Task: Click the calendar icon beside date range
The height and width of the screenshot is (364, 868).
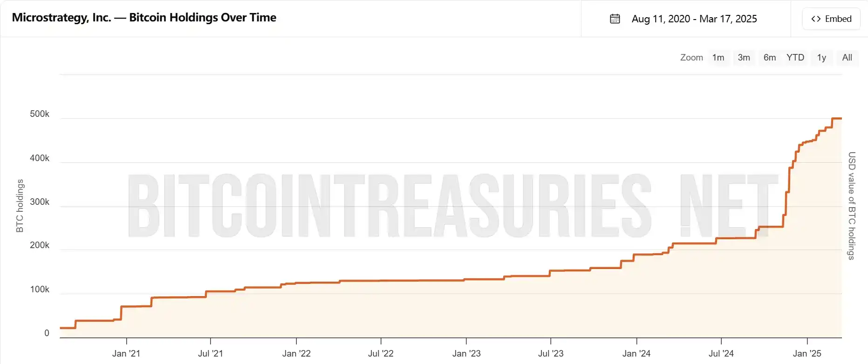Action: (x=615, y=19)
